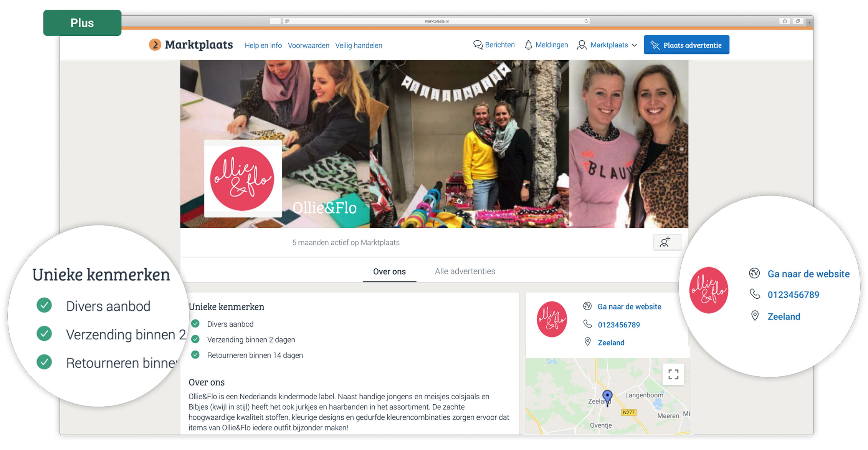Screen dimensions: 868x450
Task: Select the Over ons tab
Action: [389, 272]
